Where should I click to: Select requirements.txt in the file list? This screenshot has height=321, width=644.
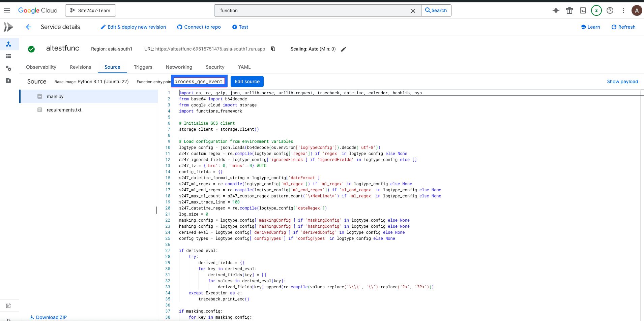[x=64, y=110]
